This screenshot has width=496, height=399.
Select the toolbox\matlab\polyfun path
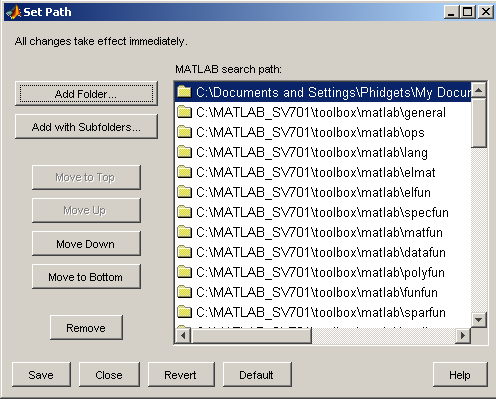coord(323,272)
